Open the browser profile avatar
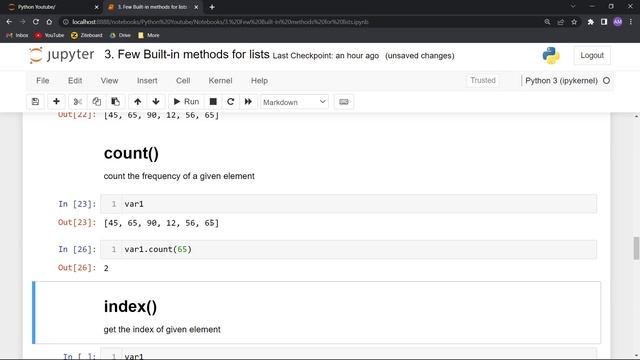 tap(618, 22)
